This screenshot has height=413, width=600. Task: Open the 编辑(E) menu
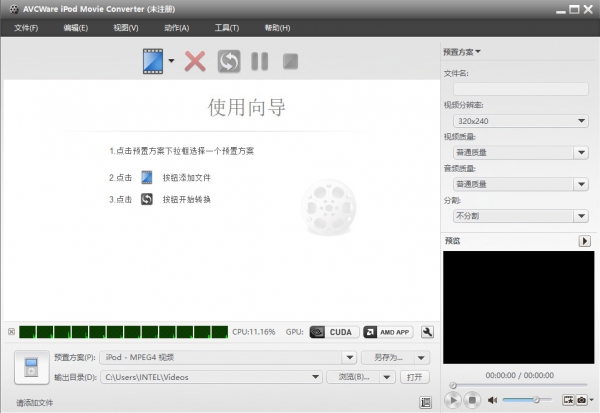pyautogui.click(x=75, y=28)
